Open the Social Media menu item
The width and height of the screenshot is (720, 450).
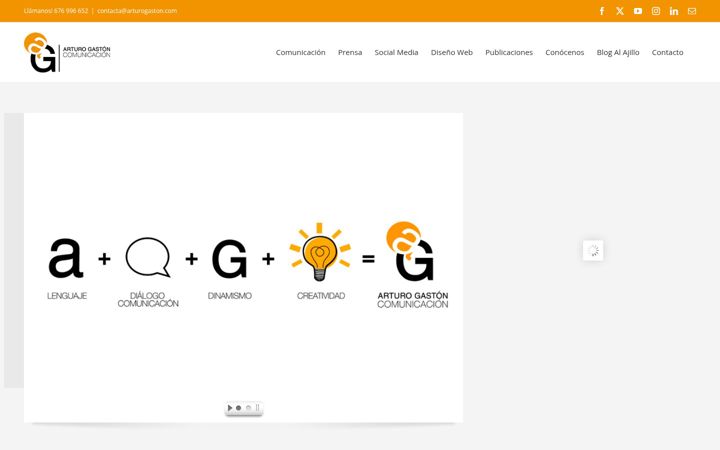pos(396,52)
